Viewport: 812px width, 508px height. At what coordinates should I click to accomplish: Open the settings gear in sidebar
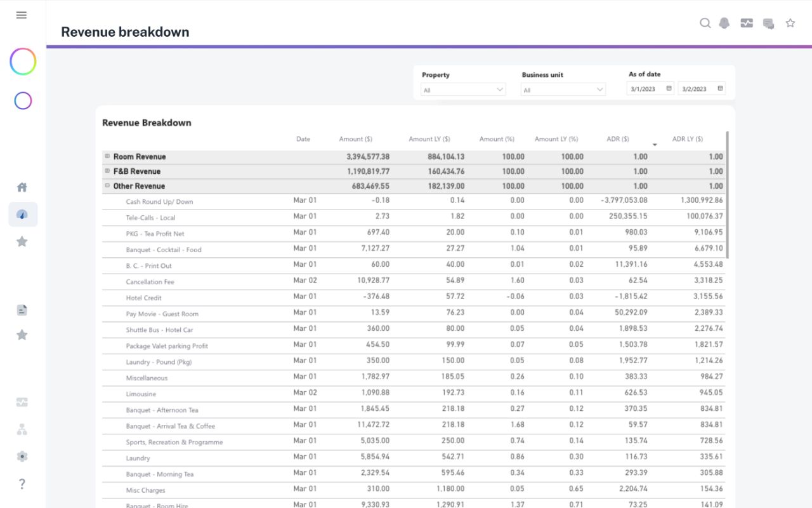[22, 456]
